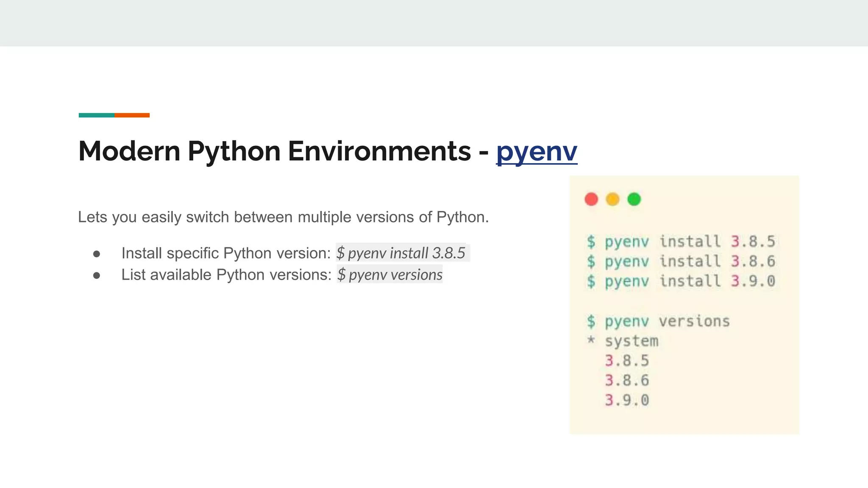Click the asterisk beside 'system'
The image size is (868, 488).
591,340
